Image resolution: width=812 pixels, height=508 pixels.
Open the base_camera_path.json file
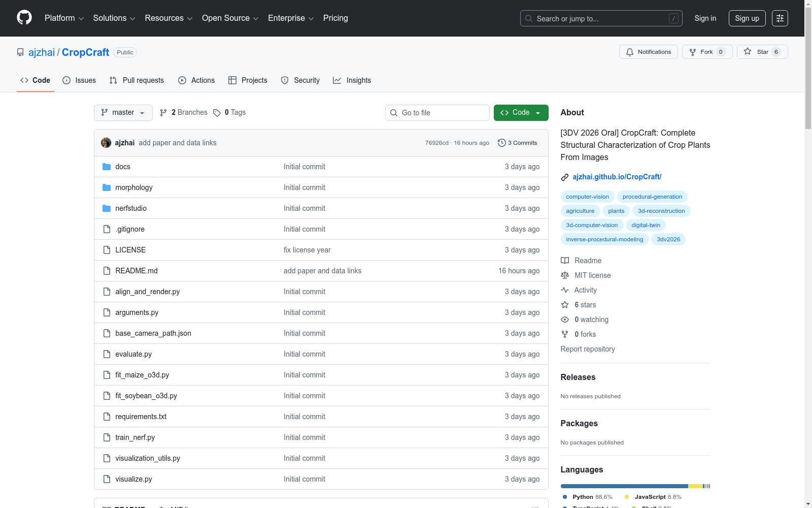[153, 333]
